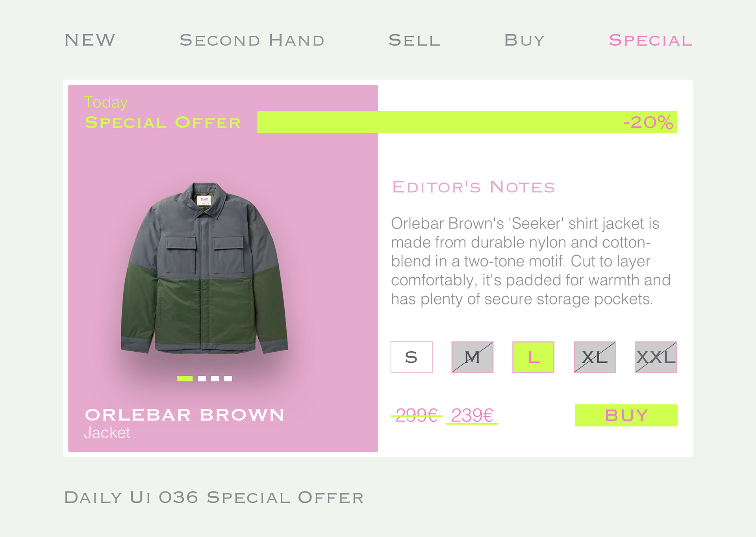Viewport: 756px width, 537px height.
Task: Switch to the Buy navigation tab
Action: [x=524, y=40]
